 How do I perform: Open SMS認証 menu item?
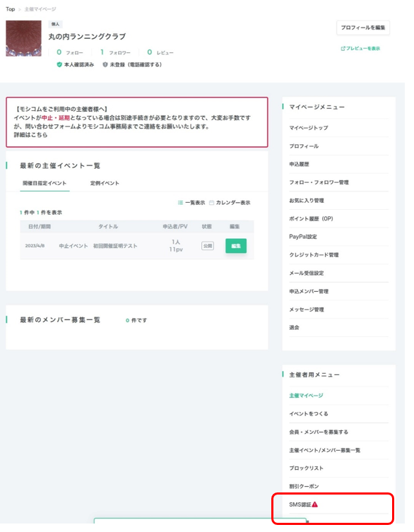300,505
